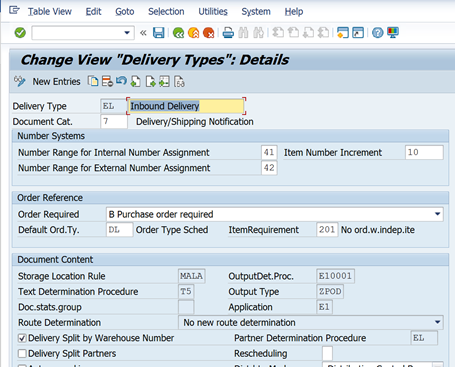The height and width of the screenshot is (367, 455).
Task: Click the Item Number Increment field
Action: click(x=424, y=152)
